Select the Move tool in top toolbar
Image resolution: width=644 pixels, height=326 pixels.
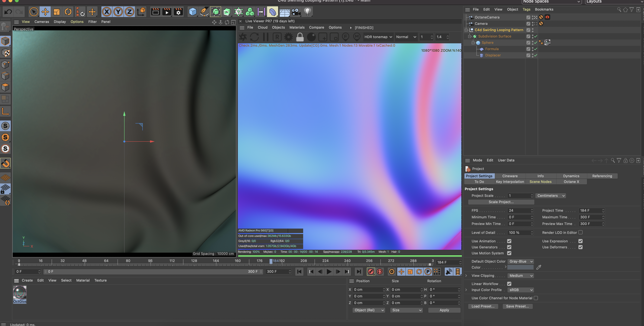point(45,12)
